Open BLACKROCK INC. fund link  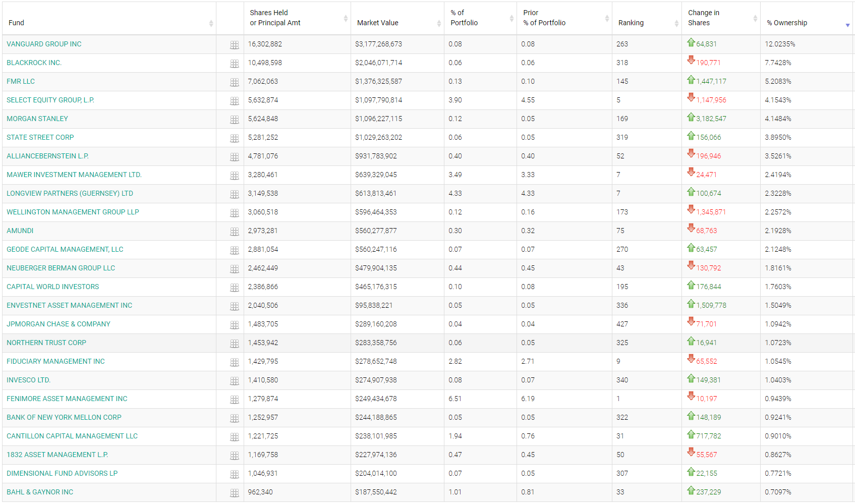34,63
